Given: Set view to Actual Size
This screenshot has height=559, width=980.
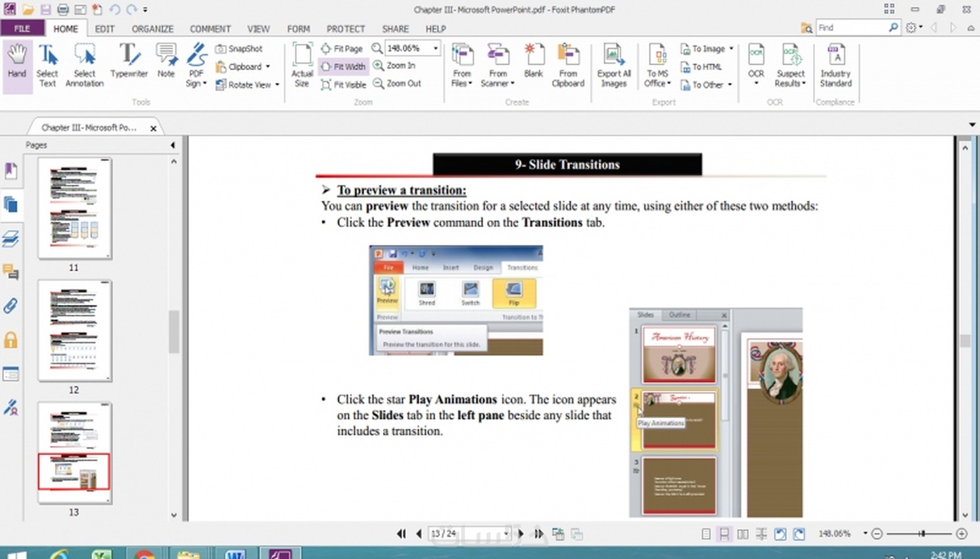Looking at the screenshot, I should 302,65.
